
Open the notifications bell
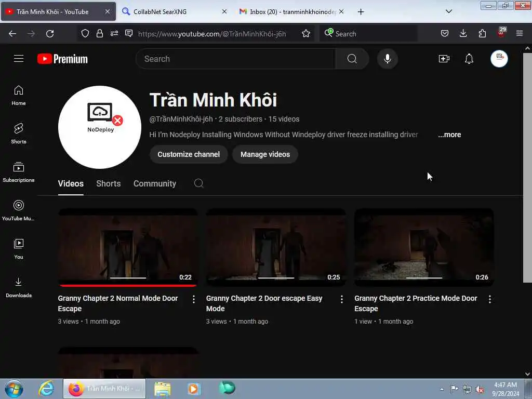[469, 59]
